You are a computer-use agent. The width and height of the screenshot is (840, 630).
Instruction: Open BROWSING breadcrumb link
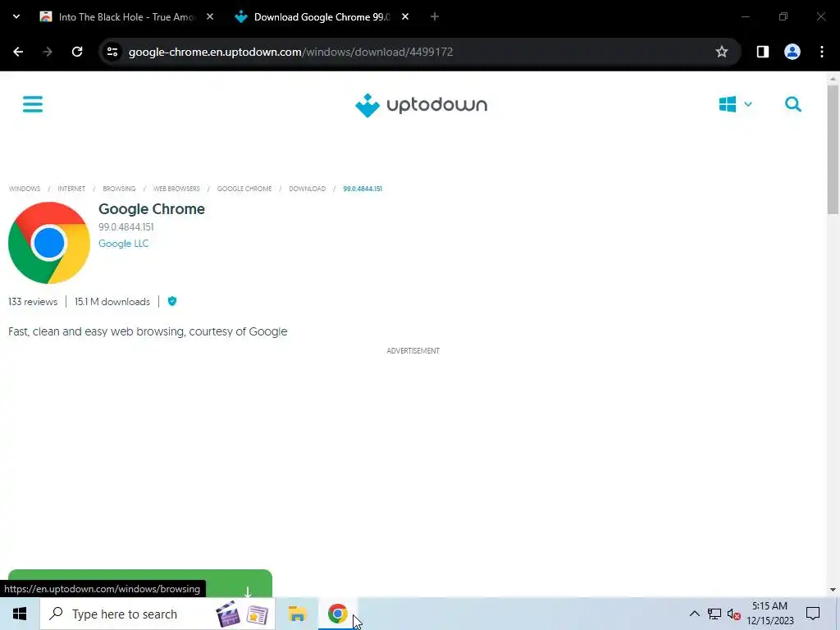tap(119, 189)
